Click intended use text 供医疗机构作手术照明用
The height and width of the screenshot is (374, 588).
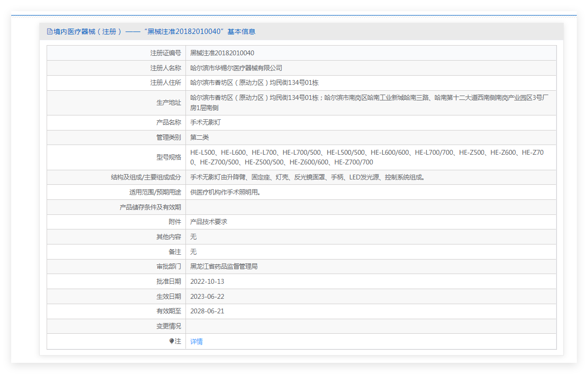click(225, 192)
